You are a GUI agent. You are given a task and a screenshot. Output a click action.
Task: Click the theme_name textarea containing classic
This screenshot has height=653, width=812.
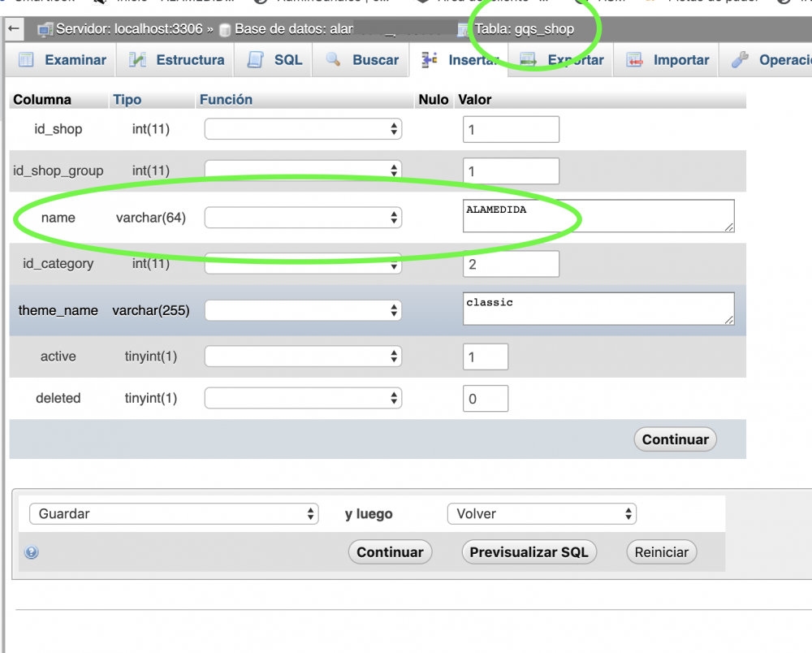(x=598, y=309)
